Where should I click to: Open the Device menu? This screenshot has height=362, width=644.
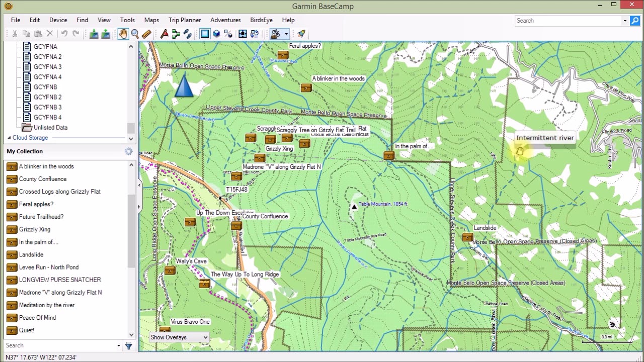coord(58,20)
